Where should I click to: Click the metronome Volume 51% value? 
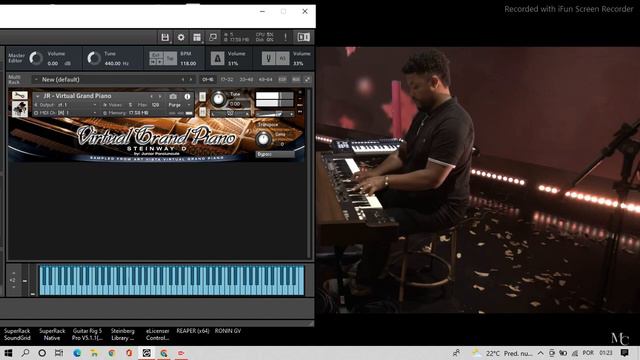(x=233, y=64)
